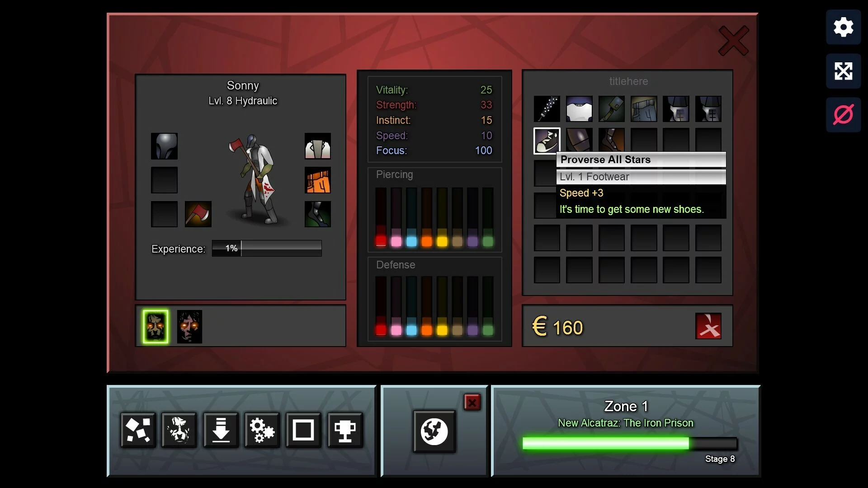Select the equipped white coat slot
Image resolution: width=868 pixels, height=488 pixels.
pyautogui.click(x=318, y=146)
